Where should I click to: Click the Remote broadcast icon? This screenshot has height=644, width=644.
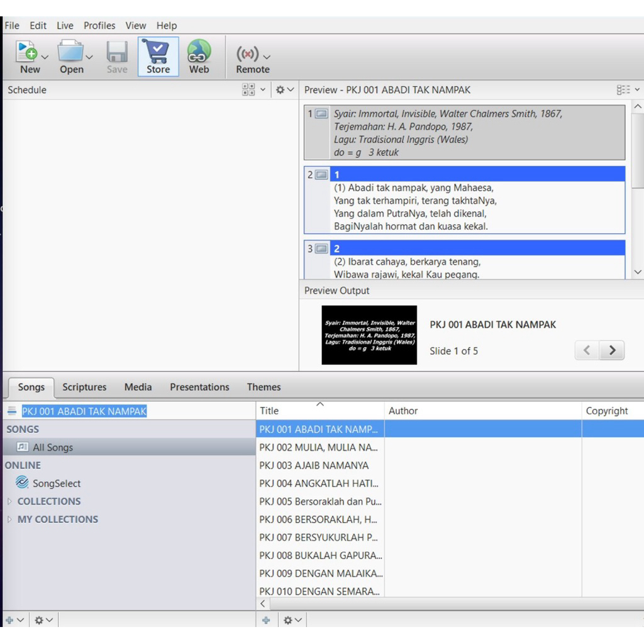pyautogui.click(x=247, y=54)
